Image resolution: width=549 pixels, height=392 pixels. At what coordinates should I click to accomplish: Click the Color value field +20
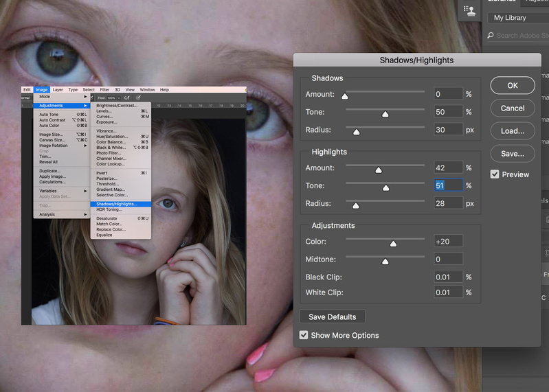coord(448,241)
